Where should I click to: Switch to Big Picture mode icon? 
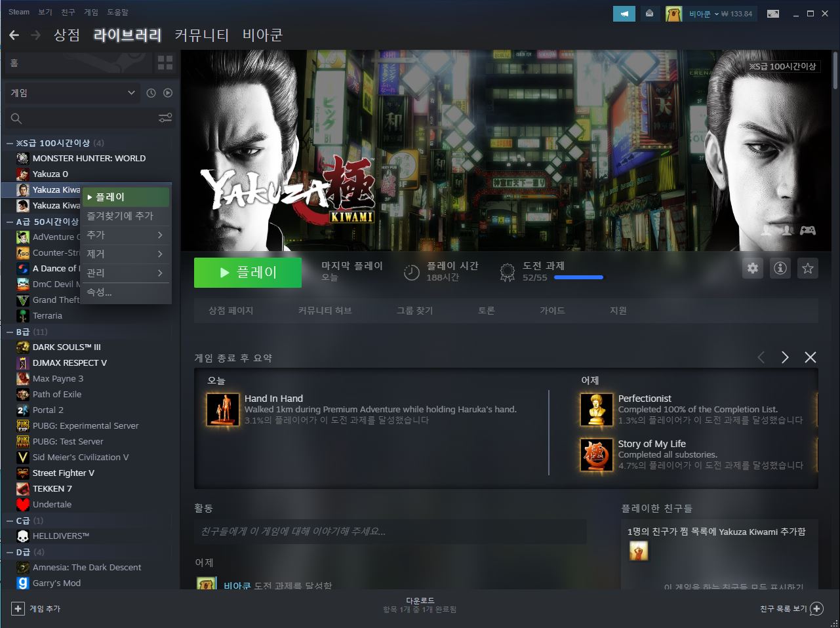[773, 14]
